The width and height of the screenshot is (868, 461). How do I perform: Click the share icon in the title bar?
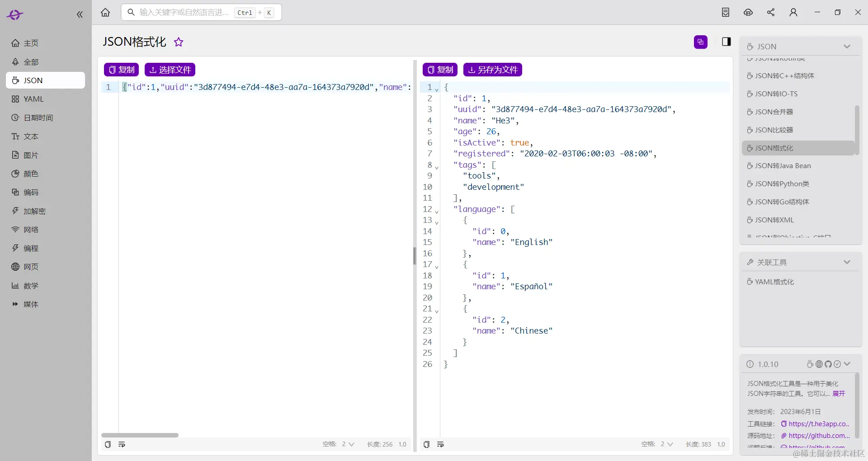click(x=771, y=12)
